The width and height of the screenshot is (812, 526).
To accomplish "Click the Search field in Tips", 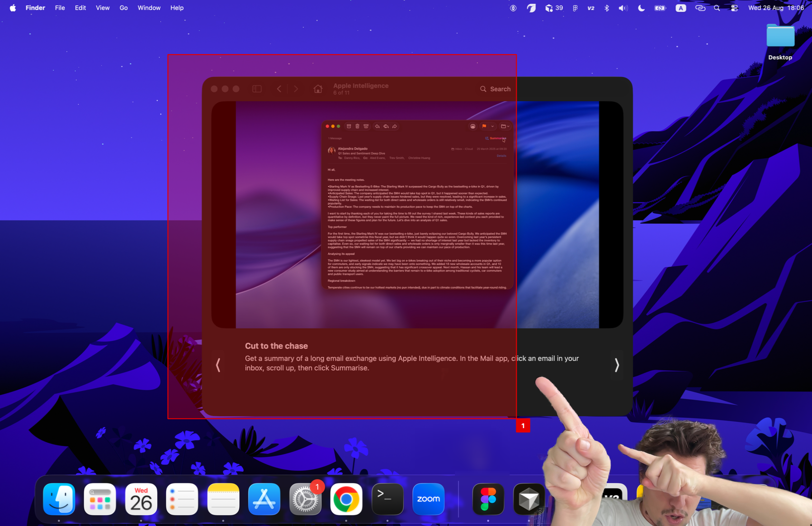I will 495,89.
